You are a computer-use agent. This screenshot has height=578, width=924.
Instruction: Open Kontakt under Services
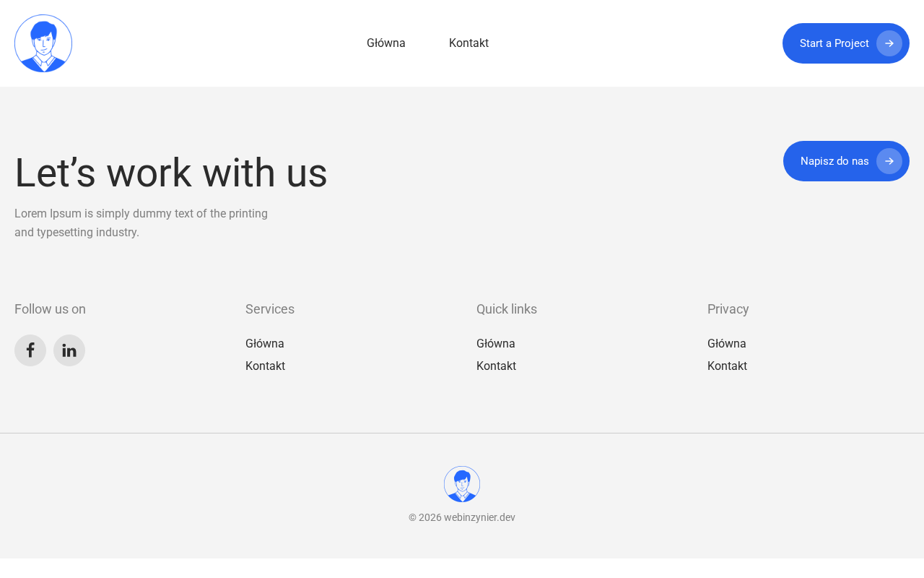(x=265, y=366)
